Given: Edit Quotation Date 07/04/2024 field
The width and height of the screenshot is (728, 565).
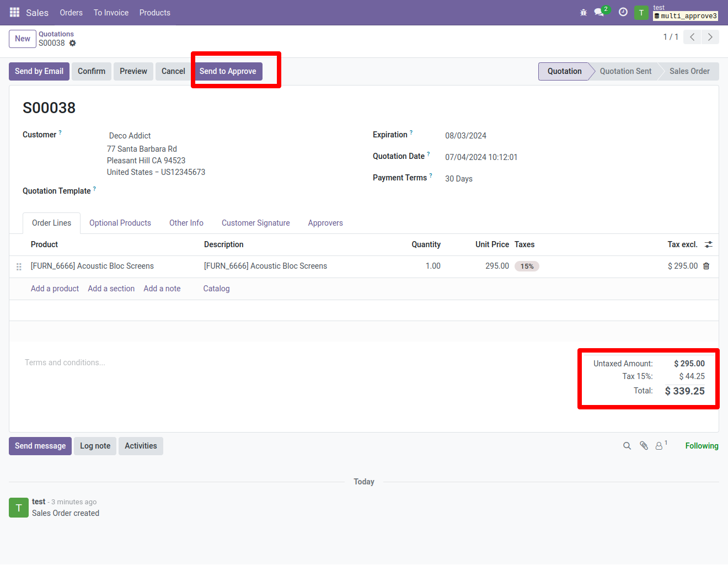Looking at the screenshot, I should tap(481, 157).
